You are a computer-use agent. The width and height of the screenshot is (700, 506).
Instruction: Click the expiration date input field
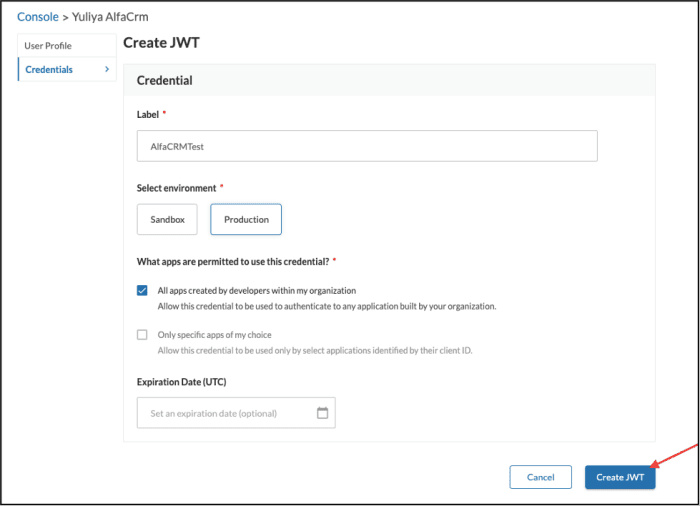[236, 413]
